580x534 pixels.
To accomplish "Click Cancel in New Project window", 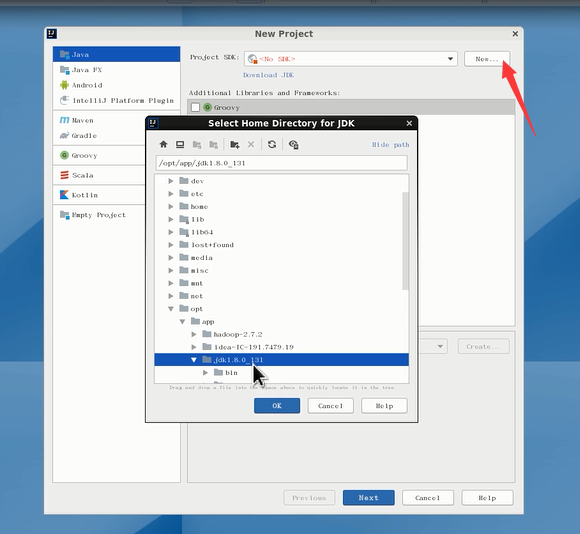I will (x=428, y=498).
